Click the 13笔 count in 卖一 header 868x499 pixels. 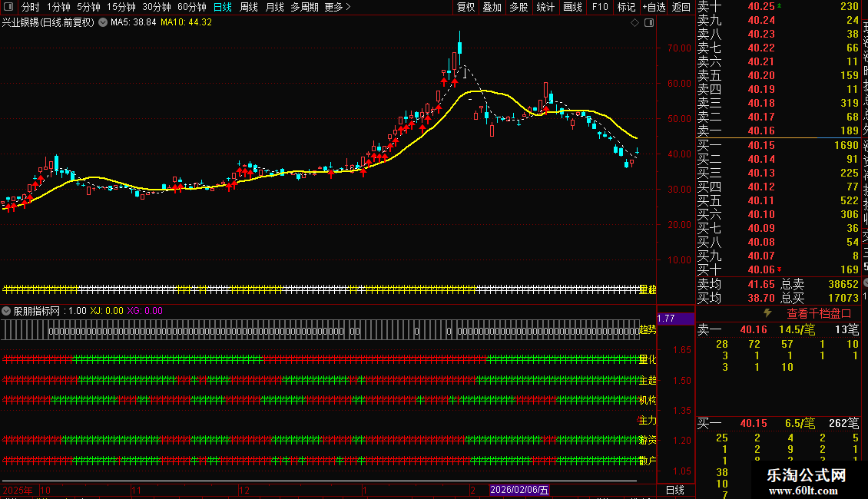(x=847, y=329)
